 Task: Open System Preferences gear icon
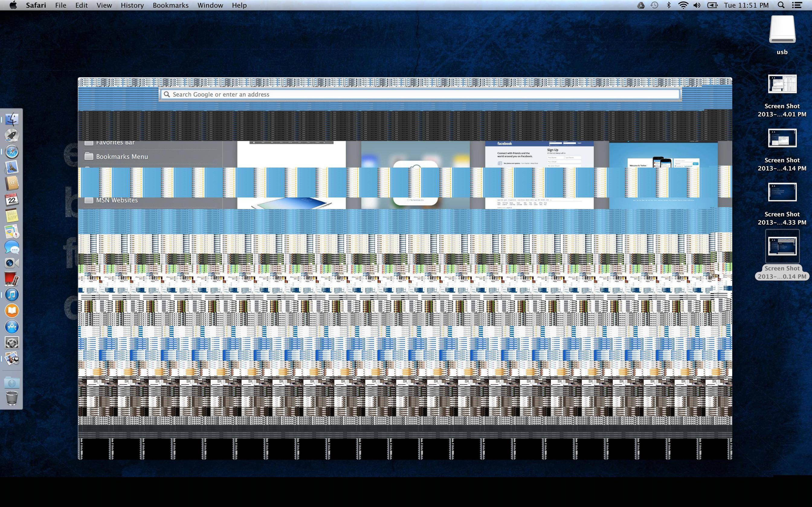[x=12, y=343]
